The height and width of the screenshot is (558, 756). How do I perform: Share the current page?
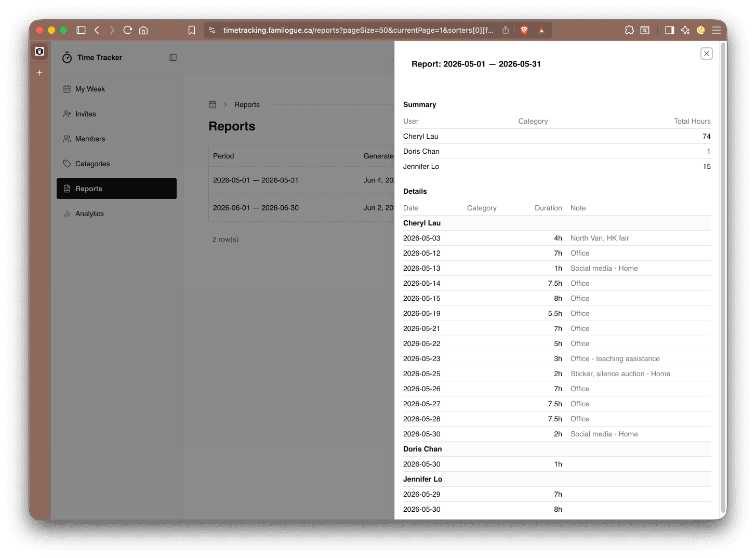click(506, 30)
